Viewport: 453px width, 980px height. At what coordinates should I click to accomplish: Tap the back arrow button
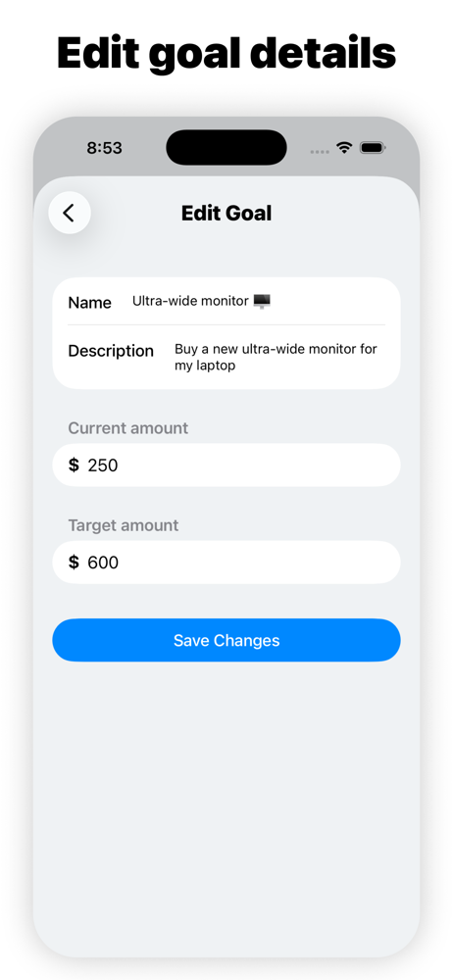pos(70,213)
